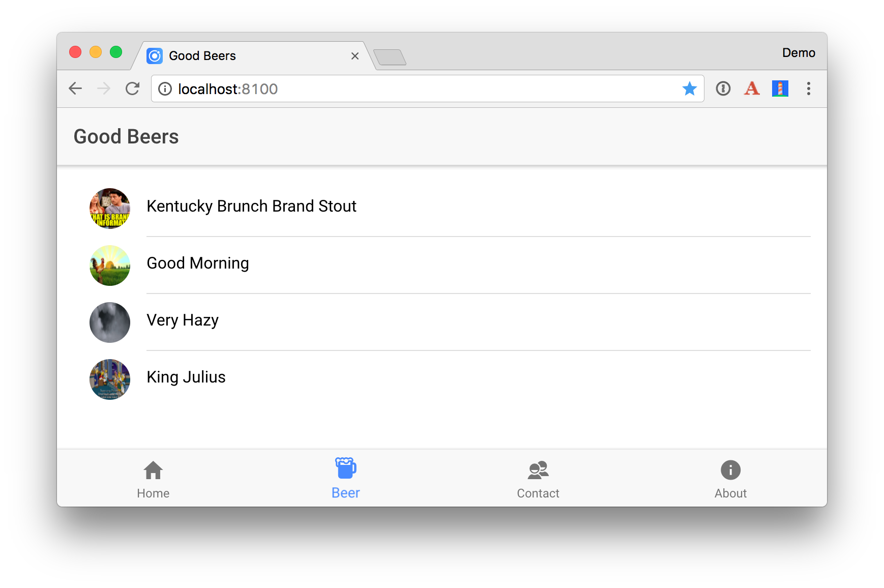Click the yellow window minimize button
The image size is (884, 588).
96,52
